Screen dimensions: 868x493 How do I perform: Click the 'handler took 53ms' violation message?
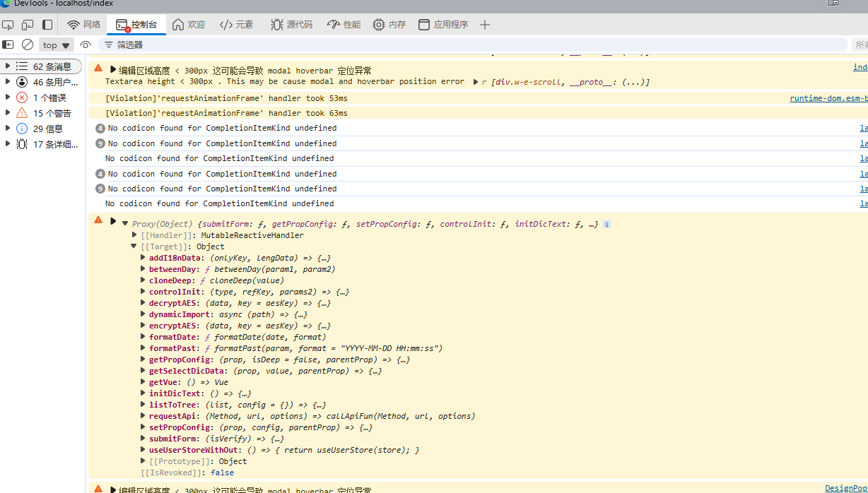(x=226, y=98)
